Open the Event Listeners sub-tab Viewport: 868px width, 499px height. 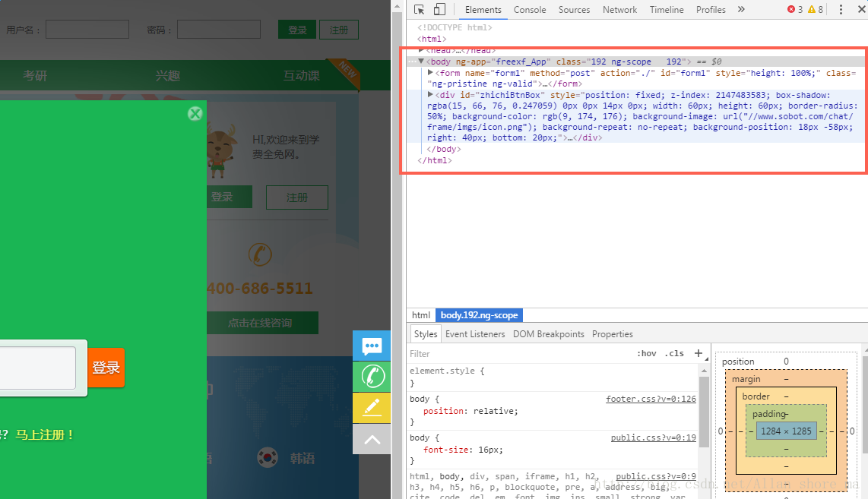(x=475, y=334)
